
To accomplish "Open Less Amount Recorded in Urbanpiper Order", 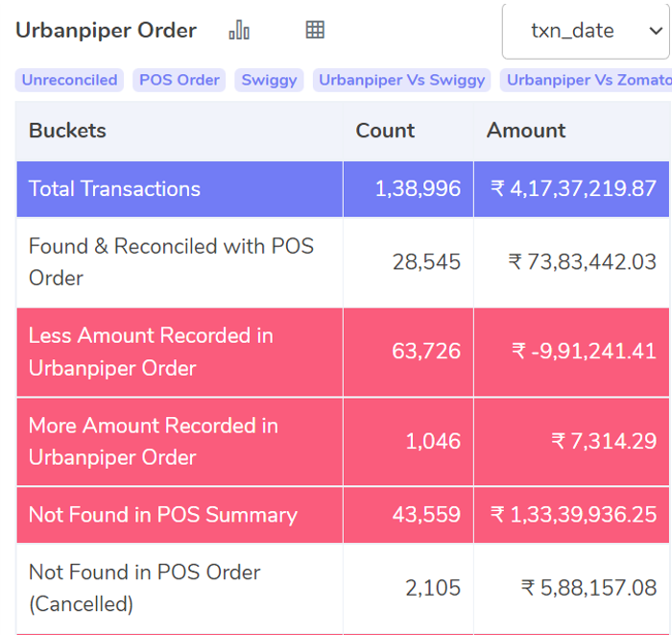I will coord(343,352).
